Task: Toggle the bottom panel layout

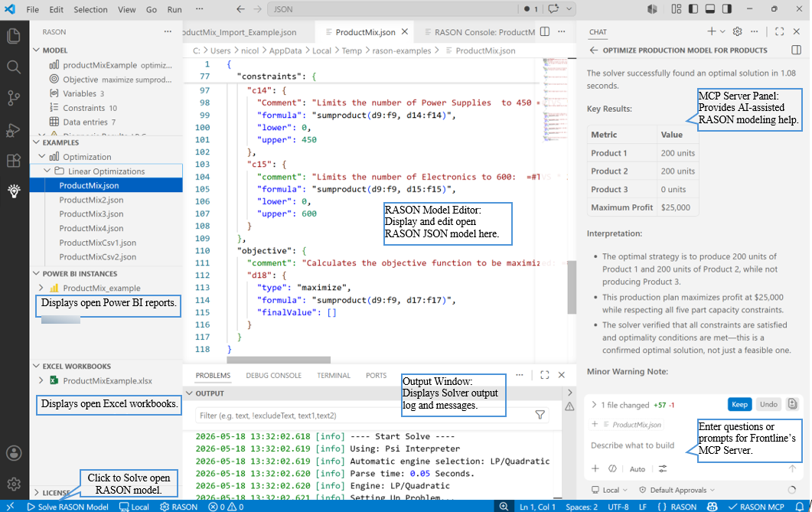Action: (710, 8)
